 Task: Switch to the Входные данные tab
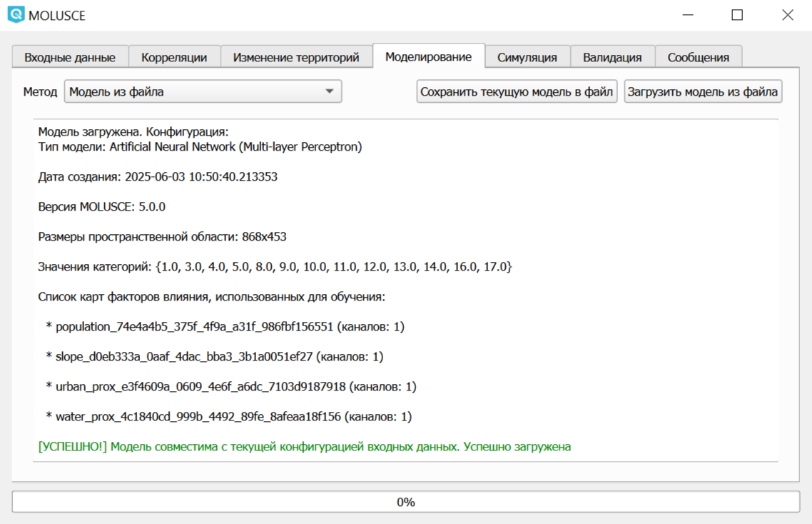point(70,57)
